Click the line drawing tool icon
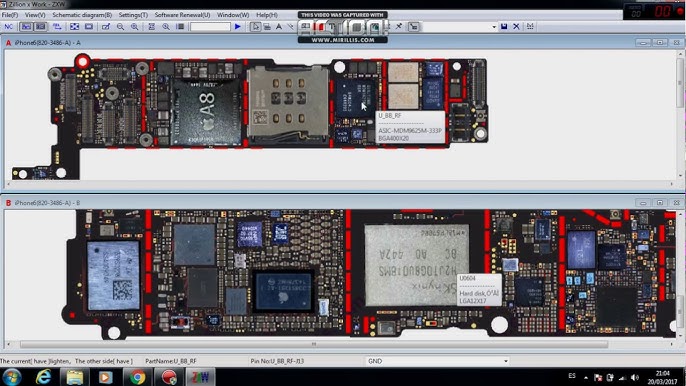The width and height of the screenshot is (686, 386). (x=290, y=27)
